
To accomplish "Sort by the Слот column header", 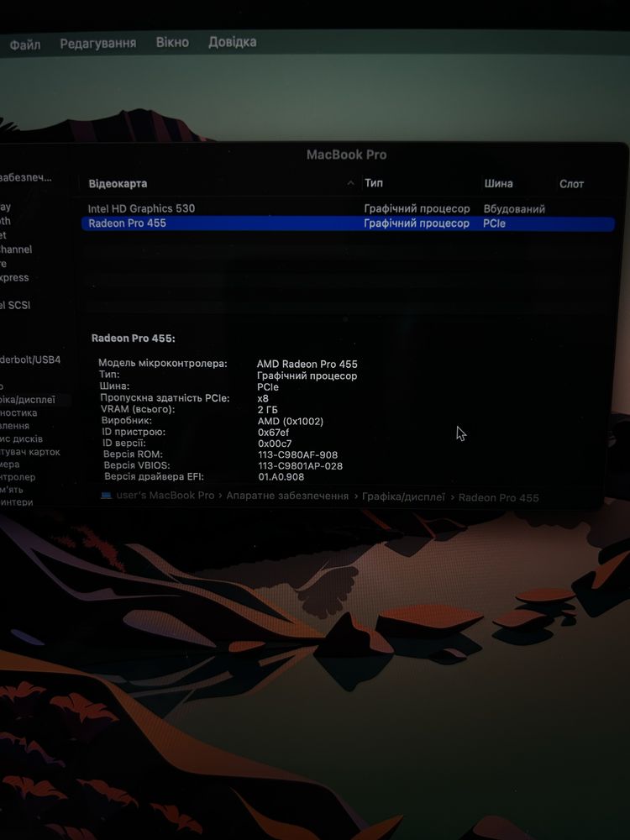I will click(571, 184).
